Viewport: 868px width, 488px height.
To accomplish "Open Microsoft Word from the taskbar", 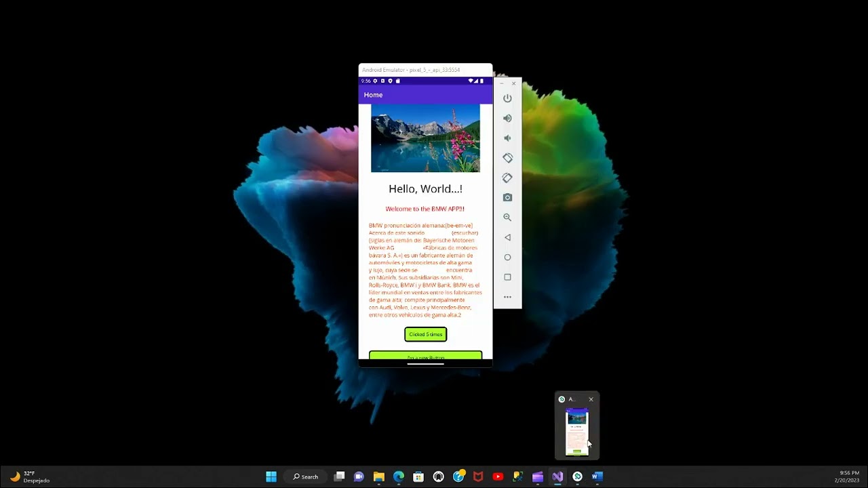I will (x=597, y=476).
